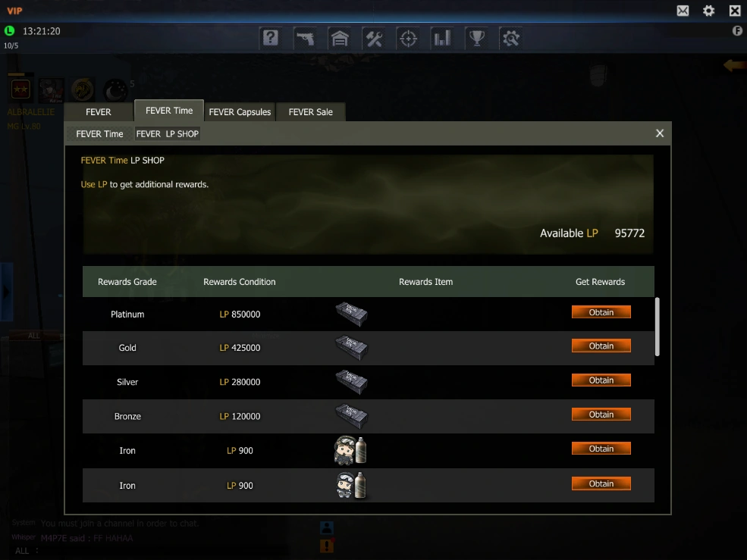Open the gear search settings icon

(510, 38)
